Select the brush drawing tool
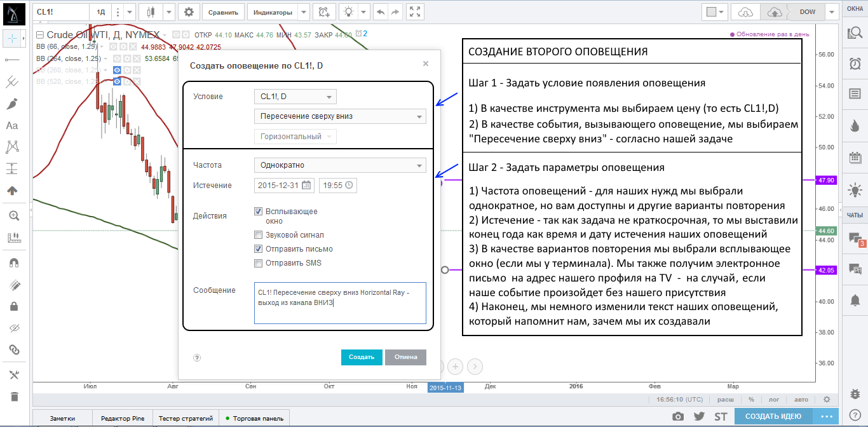The width and height of the screenshot is (868, 427). click(12, 104)
